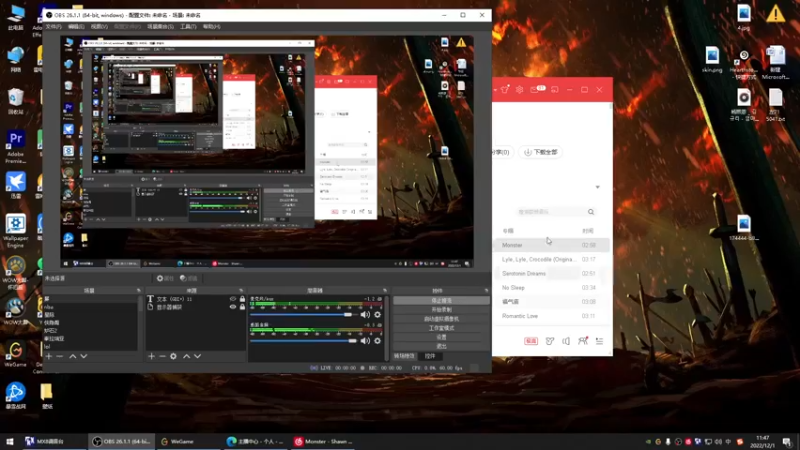This screenshot has height=450, width=800.
Task: Select the 'lol' scene in scenes list
Action: pyautogui.click(x=90, y=347)
